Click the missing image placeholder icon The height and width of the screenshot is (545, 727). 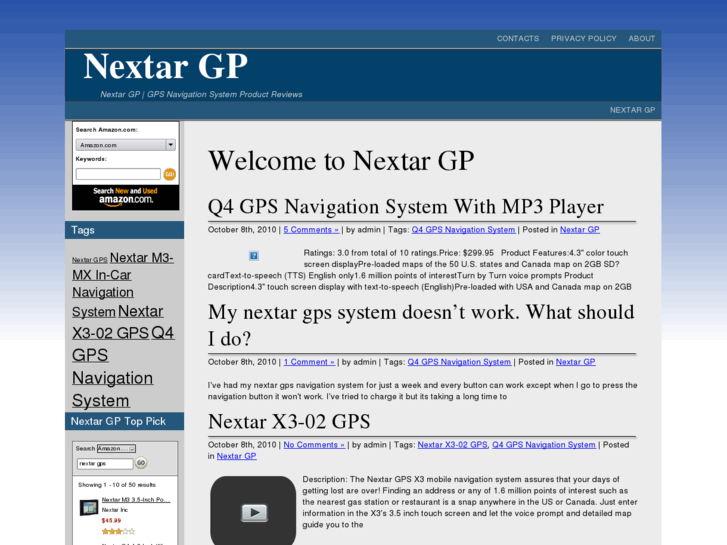tap(254, 256)
